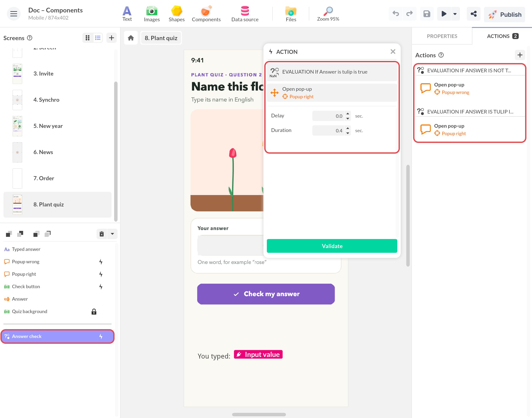
Task: Save the document
Action: 427,14
